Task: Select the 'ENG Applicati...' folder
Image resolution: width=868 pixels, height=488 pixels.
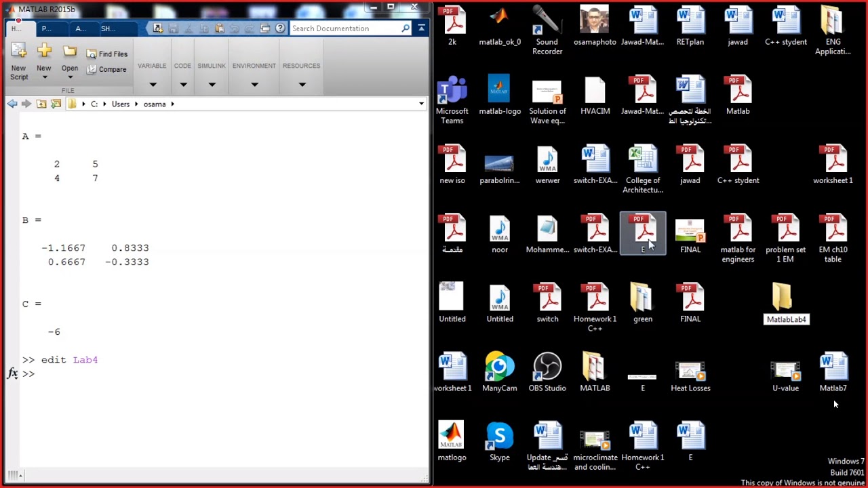Action: (x=833, y=30)
